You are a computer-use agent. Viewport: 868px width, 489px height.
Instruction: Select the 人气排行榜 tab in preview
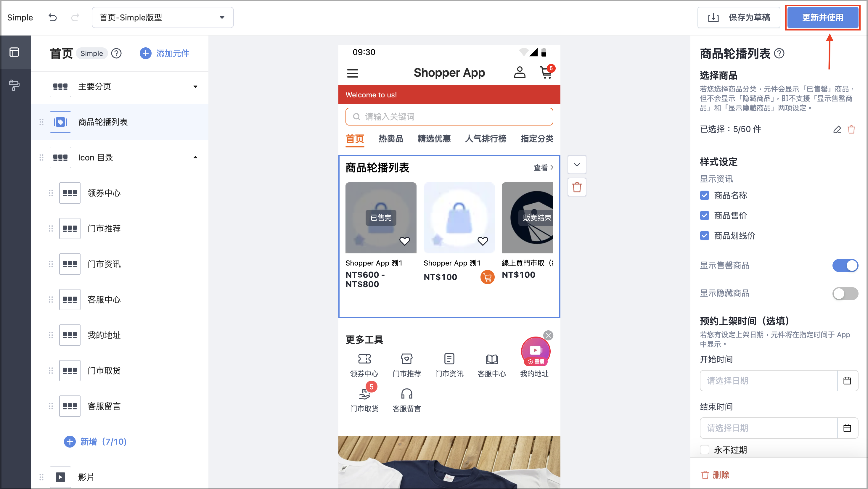(x=486, y=139)
